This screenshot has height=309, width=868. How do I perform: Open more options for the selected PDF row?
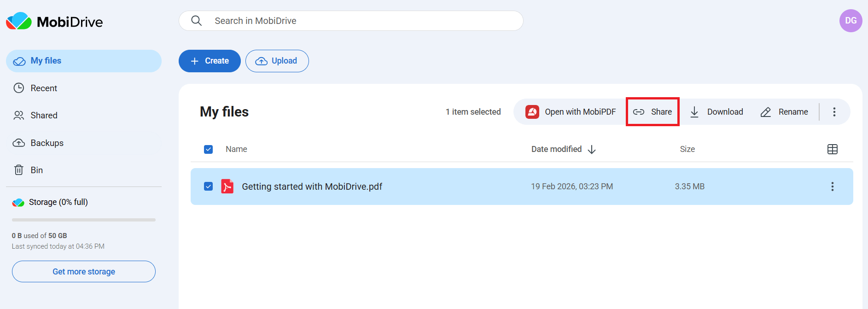coord(832,187)
